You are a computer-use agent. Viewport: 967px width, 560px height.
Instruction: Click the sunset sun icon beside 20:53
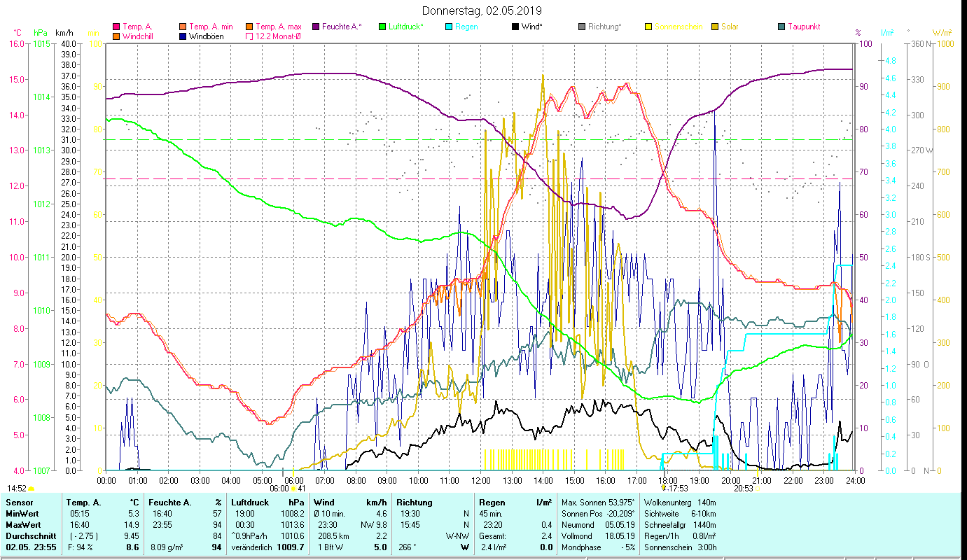coord(758,489)
